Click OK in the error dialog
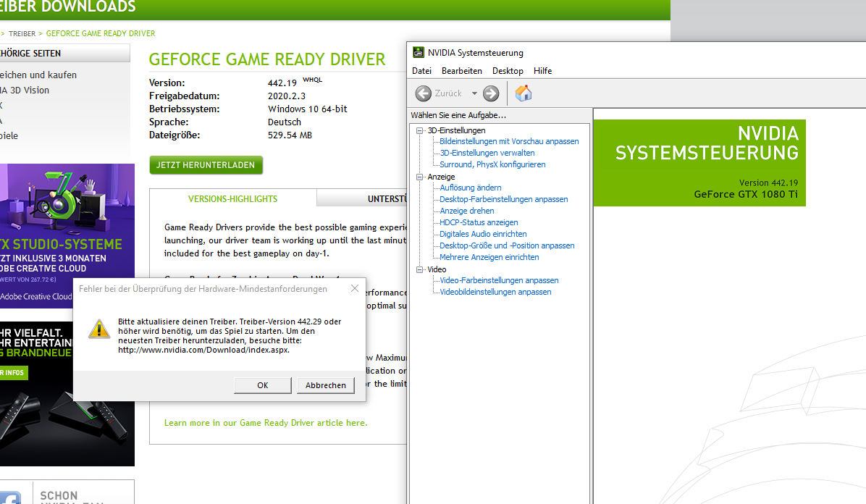 click(x=263, y=385)
